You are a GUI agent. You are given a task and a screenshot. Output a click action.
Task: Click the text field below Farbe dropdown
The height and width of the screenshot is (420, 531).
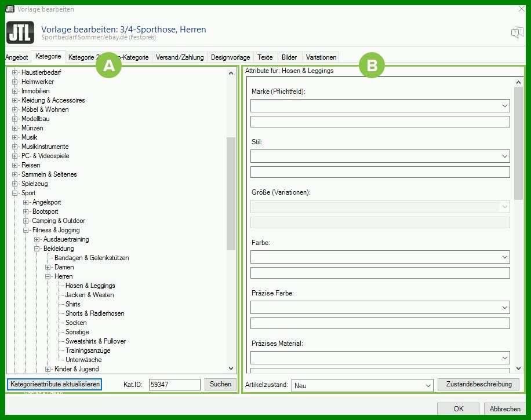[x=380, y=273]
